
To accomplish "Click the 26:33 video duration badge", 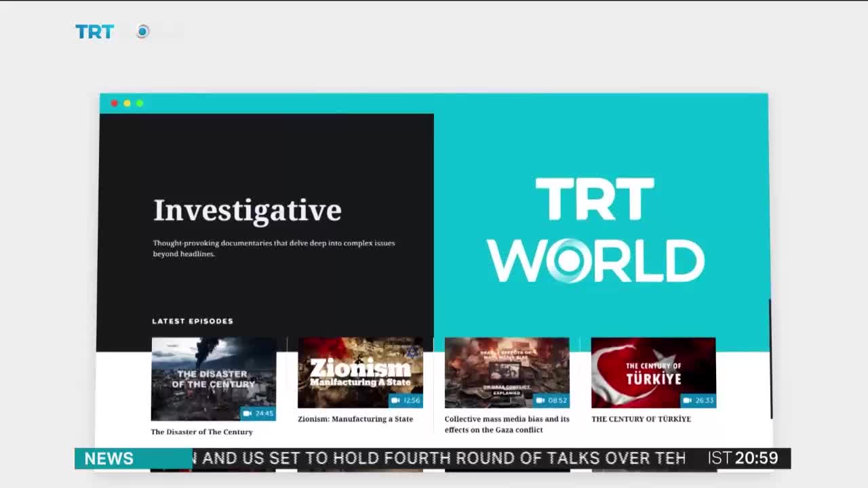I will 698,401.
